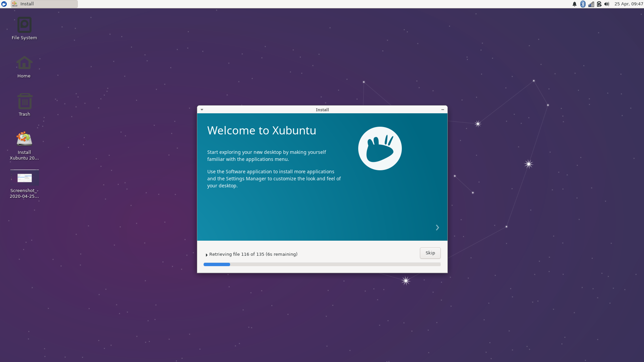Open the notifications bell in panel

(575, 4)
